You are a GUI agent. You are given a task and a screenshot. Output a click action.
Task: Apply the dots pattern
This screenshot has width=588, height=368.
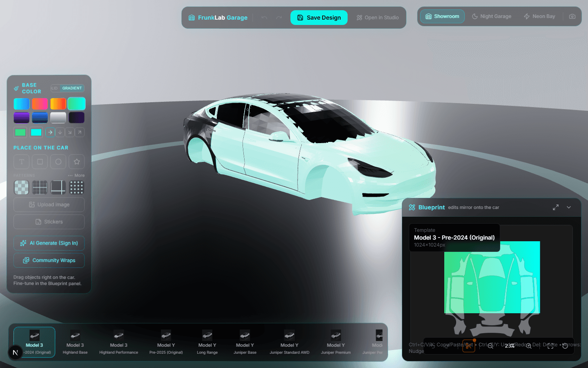[77, 187]
